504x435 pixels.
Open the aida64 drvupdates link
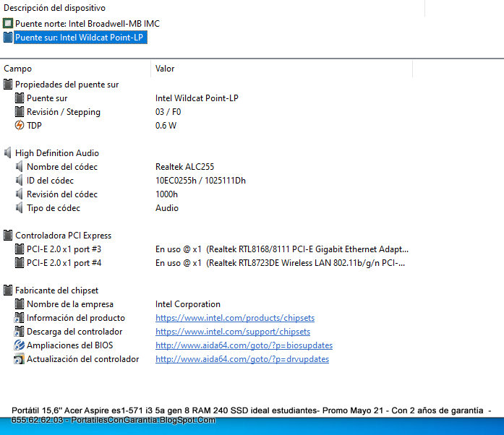(242, 359)
